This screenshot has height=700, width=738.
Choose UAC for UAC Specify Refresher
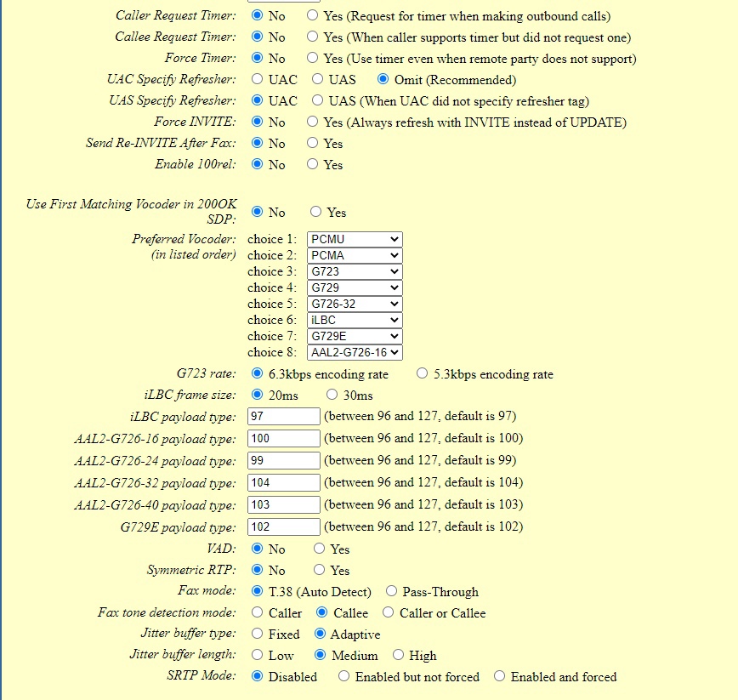[257, 78]
